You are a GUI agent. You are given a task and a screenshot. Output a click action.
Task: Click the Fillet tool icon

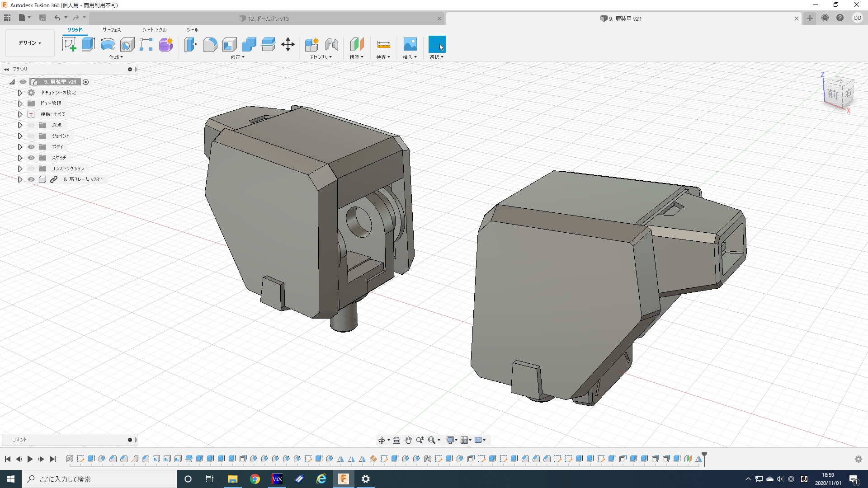(x=210, y=44)
